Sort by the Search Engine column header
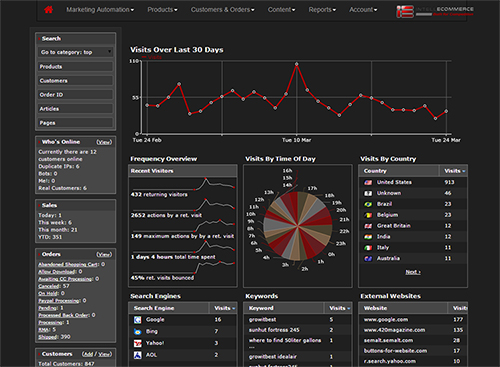 [169, 308]
